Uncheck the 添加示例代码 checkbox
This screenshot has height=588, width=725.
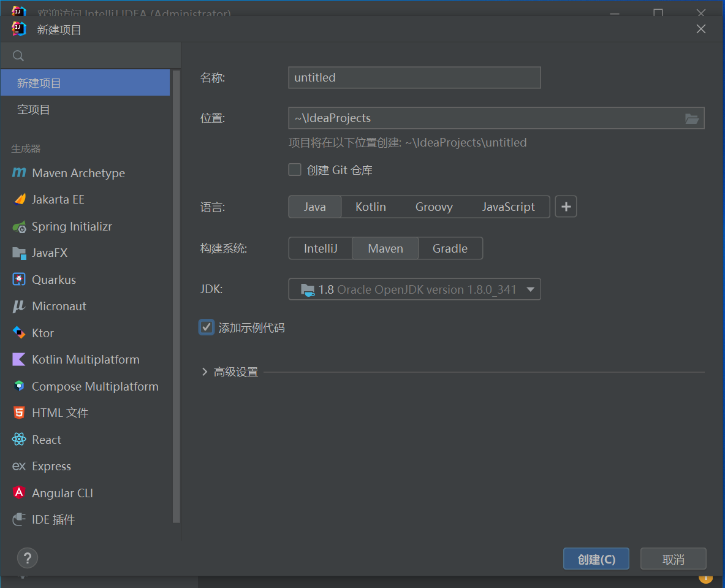[x=207, y=327]
